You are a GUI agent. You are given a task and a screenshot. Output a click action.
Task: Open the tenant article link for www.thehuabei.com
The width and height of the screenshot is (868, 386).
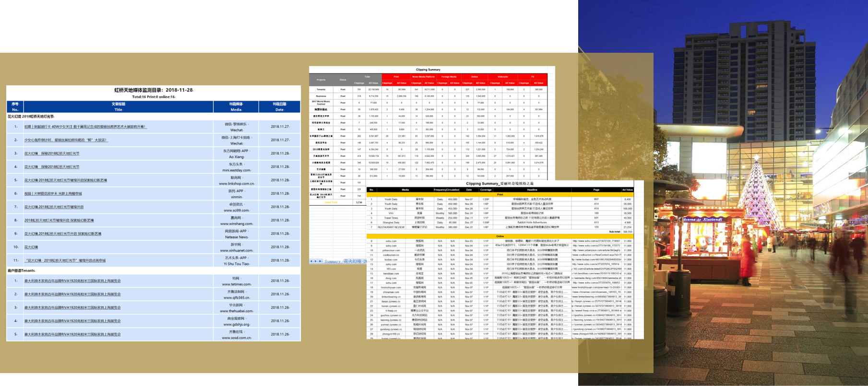pos(72,308)
